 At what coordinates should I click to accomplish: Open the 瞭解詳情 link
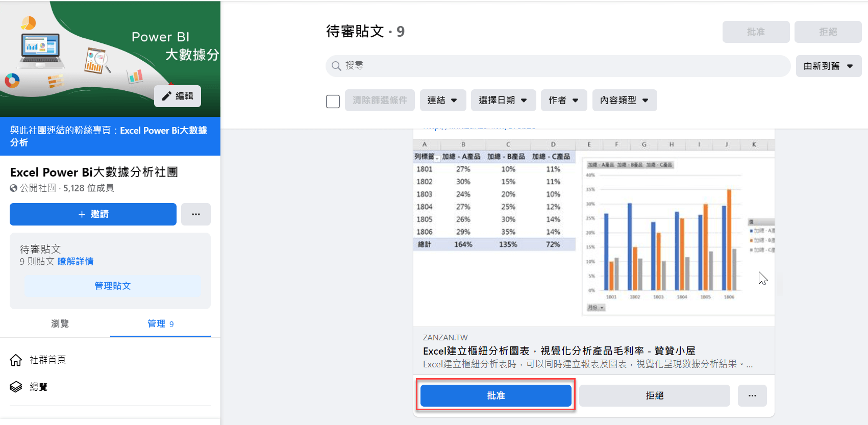tap(76, 261)
